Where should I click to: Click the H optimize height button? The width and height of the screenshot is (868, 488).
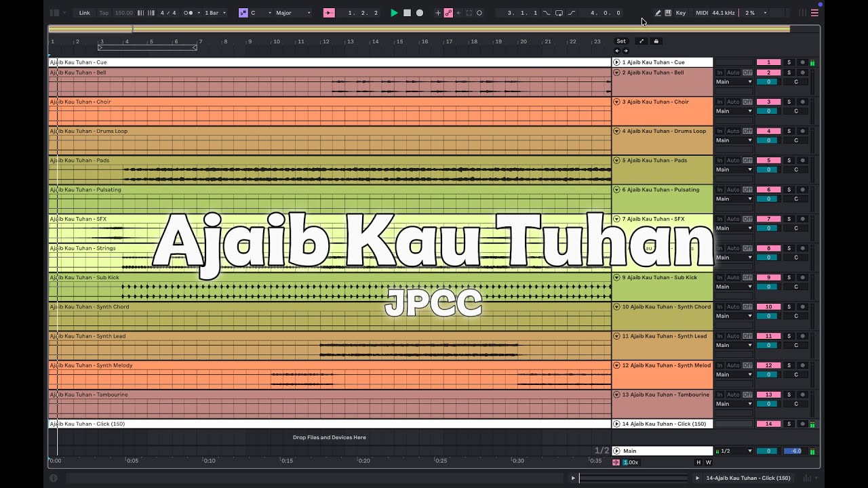(x=698, y=462)
